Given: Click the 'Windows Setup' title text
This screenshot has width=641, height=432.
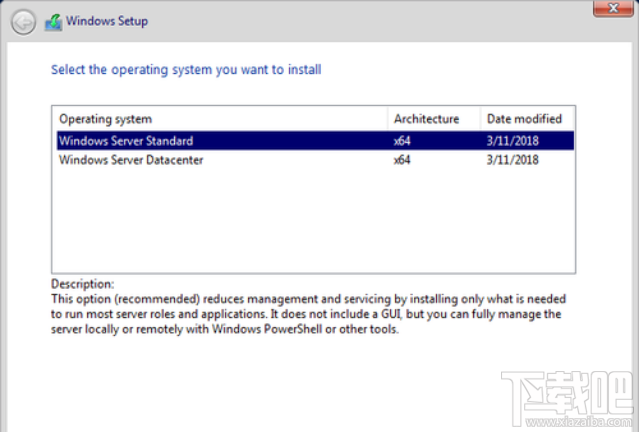Looking at the screenshot, I should 107,21.
